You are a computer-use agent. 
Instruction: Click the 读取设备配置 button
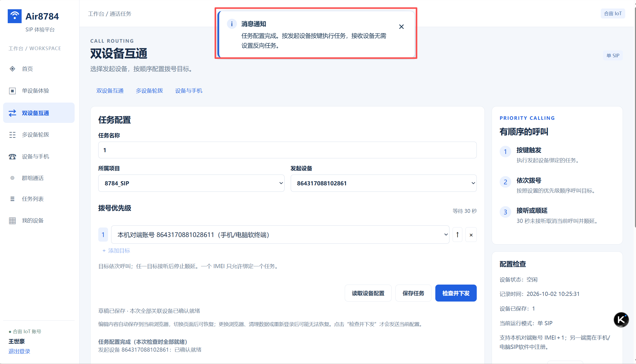pyautogui.click(x=368, y=293)
